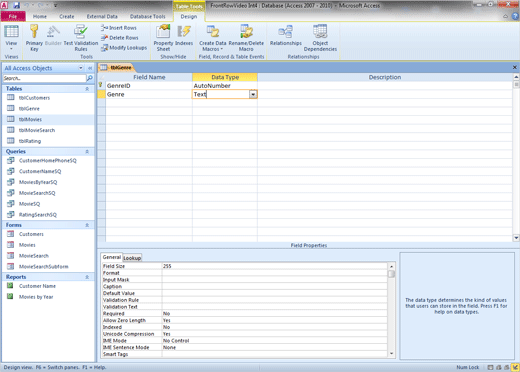Image resolution: width=520 pixels, height=372 pixels.
Task: Select the Genre row selector
Action: click(x=101, y=94)
